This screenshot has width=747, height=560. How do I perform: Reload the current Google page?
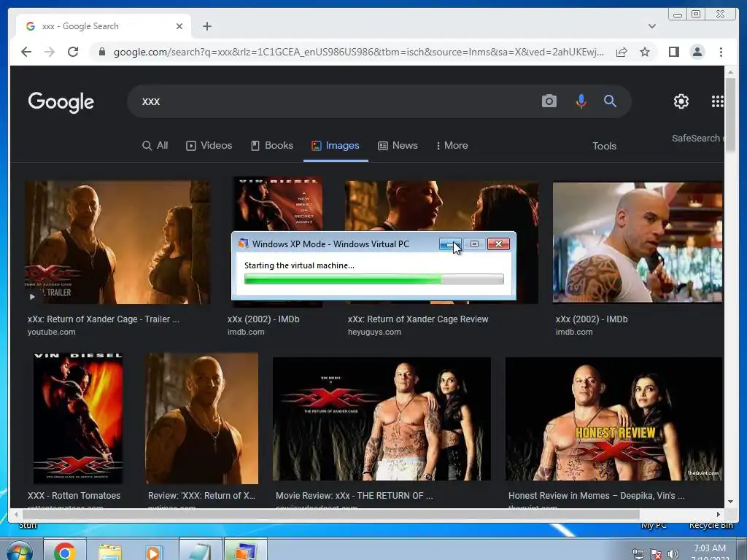tap(73, 52)
